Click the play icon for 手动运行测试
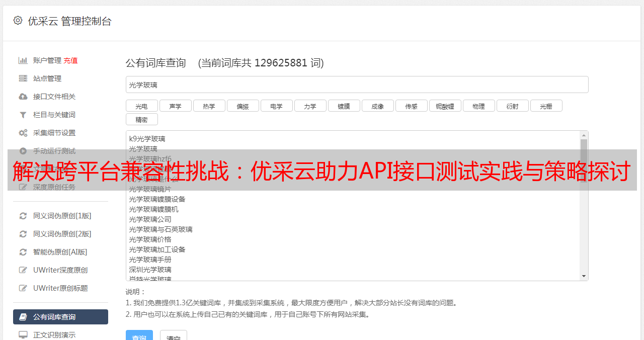 pos(23,151)
